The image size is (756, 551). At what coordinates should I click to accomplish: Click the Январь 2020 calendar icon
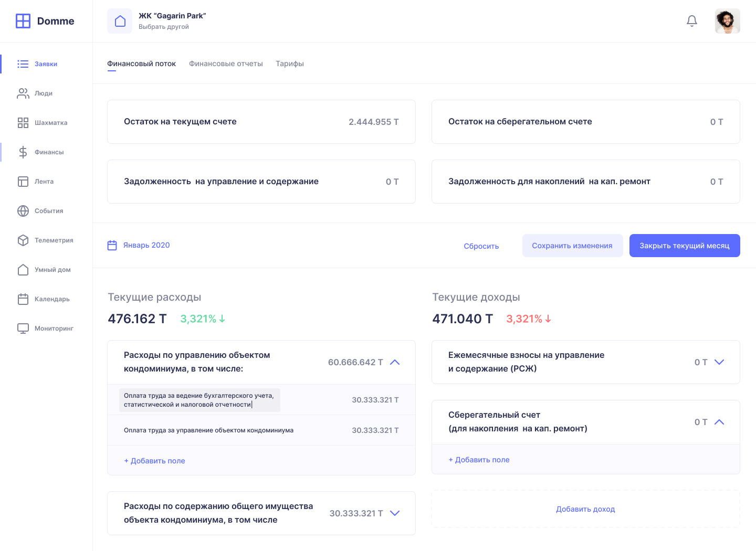click(x=112, y=246)
